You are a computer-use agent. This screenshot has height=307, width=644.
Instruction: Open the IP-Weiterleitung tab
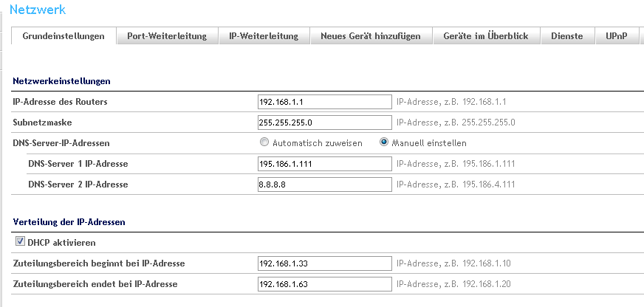pos(263,36)
